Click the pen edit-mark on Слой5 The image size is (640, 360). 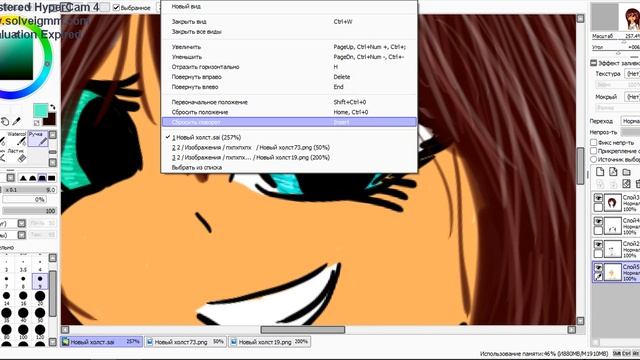598,276
